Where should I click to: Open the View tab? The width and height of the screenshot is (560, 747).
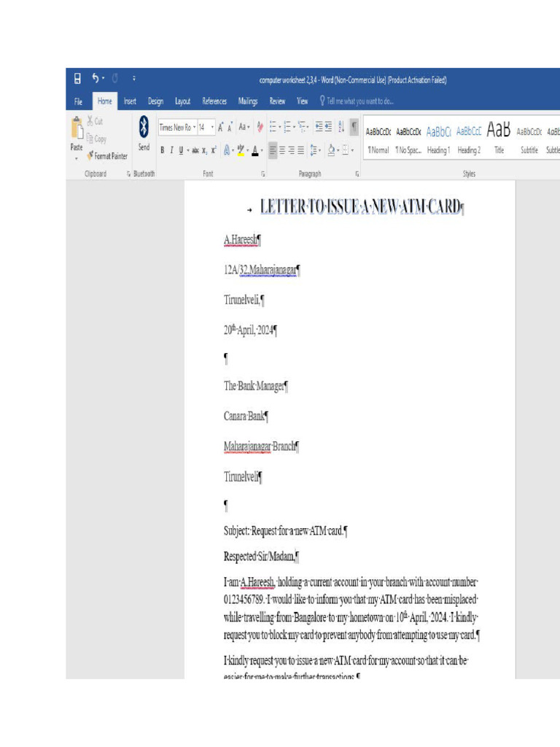pos(303,101)
